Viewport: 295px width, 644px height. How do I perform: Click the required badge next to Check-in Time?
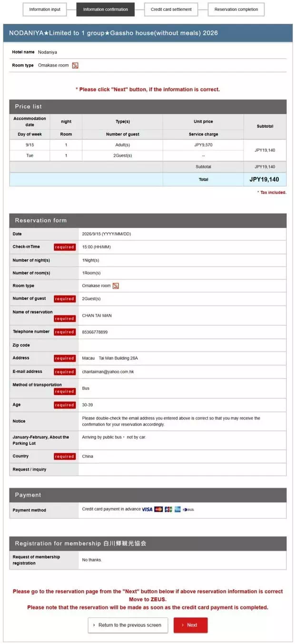(64, 247)
